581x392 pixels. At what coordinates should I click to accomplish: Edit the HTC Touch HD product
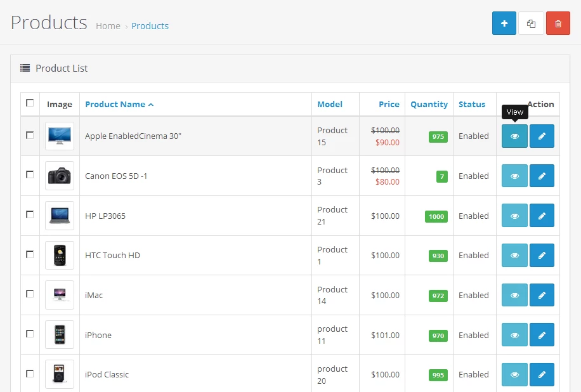pos(542,255)
